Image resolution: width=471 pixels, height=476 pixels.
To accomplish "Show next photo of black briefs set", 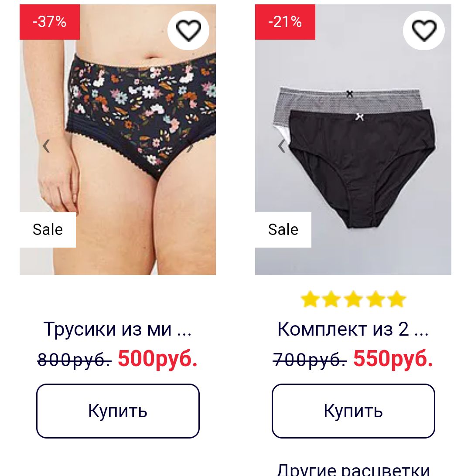I will (425, 146).
